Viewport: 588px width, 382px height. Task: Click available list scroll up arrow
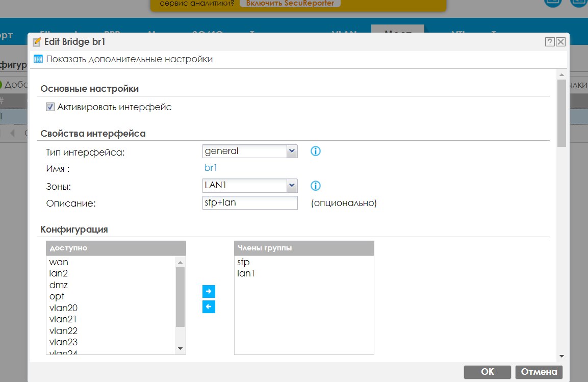point(181,262)
